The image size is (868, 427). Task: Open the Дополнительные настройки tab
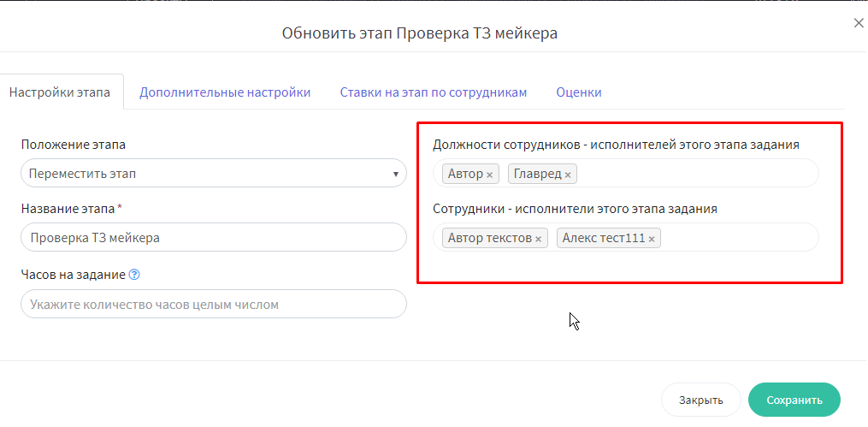[225, 92]
